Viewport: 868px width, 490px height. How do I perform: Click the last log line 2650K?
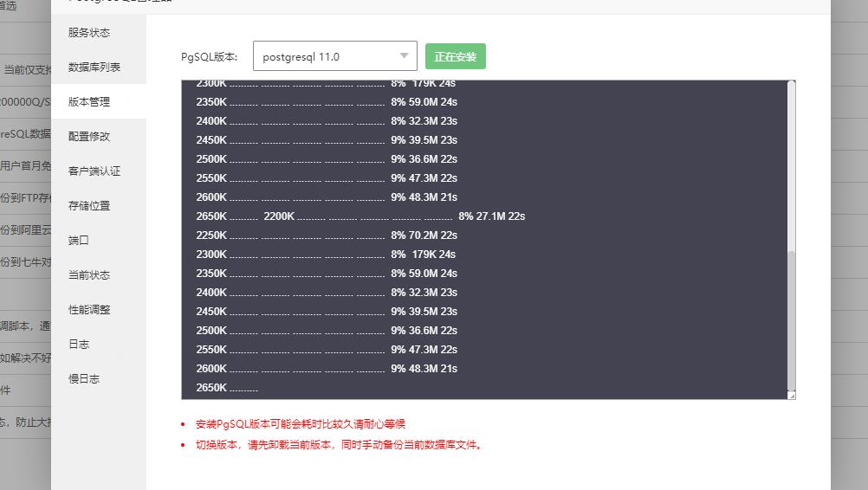click(x=227, y=388)
